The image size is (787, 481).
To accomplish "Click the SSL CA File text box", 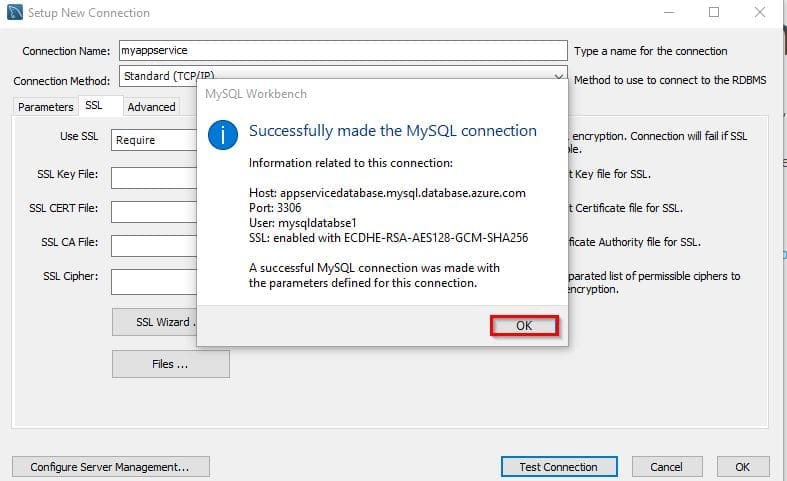I will tap(154, 246).
